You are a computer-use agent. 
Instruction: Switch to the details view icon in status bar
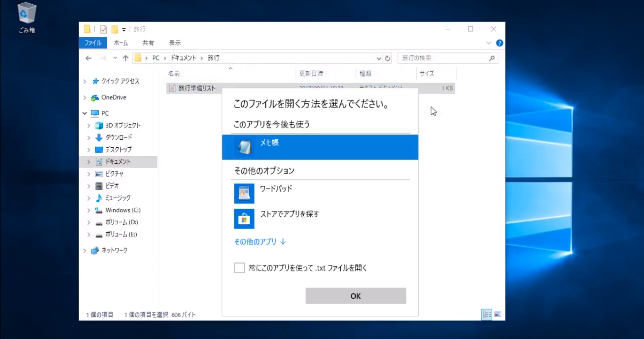click(x=487, y=314)
